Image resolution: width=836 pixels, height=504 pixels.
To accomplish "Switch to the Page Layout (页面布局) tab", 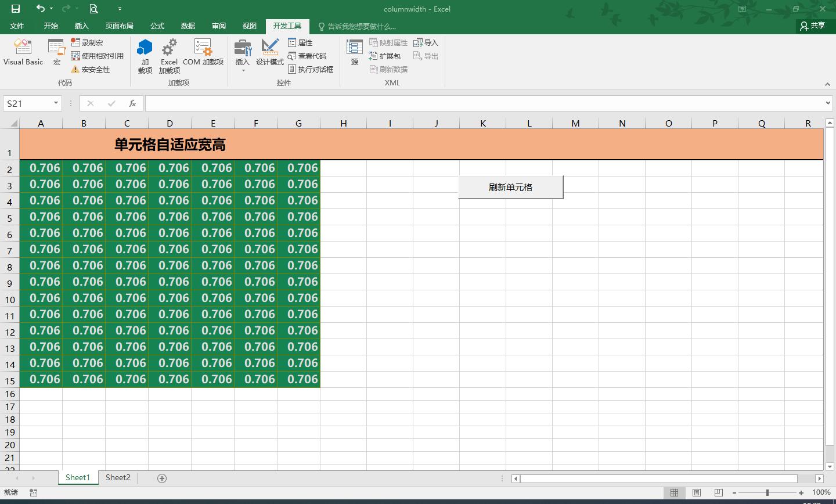I will [x=119, y=26].
